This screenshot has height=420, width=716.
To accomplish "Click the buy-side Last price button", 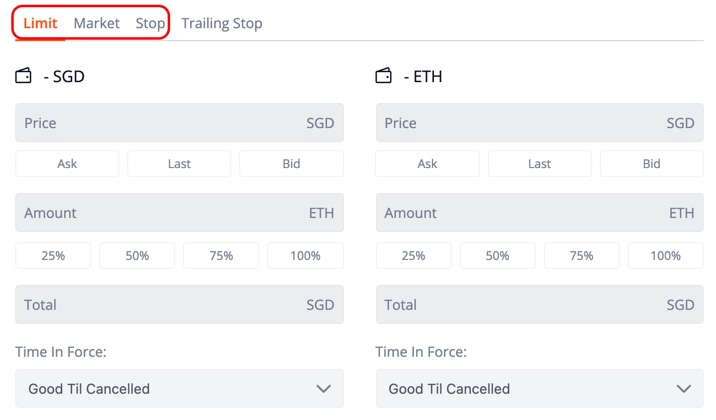I will 179,163.
